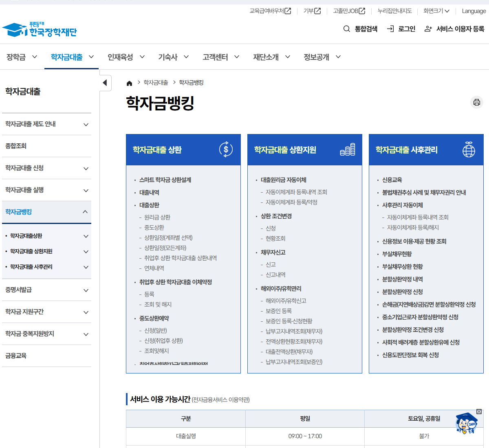Expand 학자금대출 실행 sidebar section
Image resolution: width=489 pixels, height=448 pixels.
click(46, 190)
